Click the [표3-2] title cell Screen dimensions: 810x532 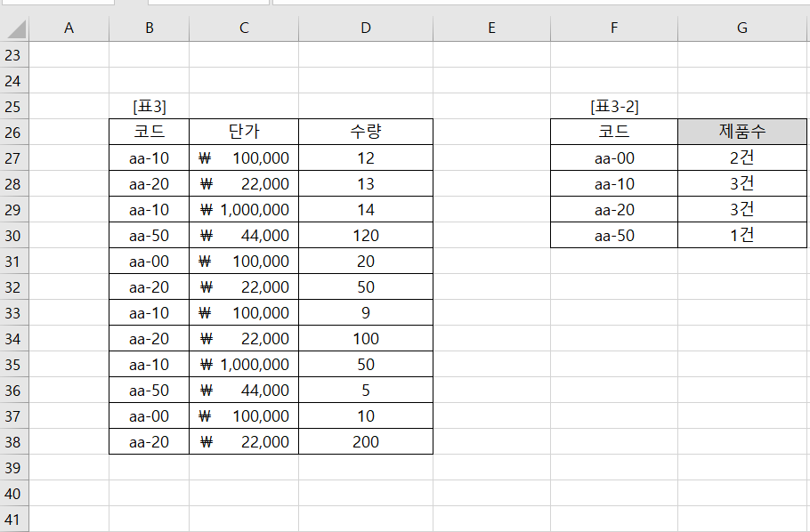click(x=614, y=107)
